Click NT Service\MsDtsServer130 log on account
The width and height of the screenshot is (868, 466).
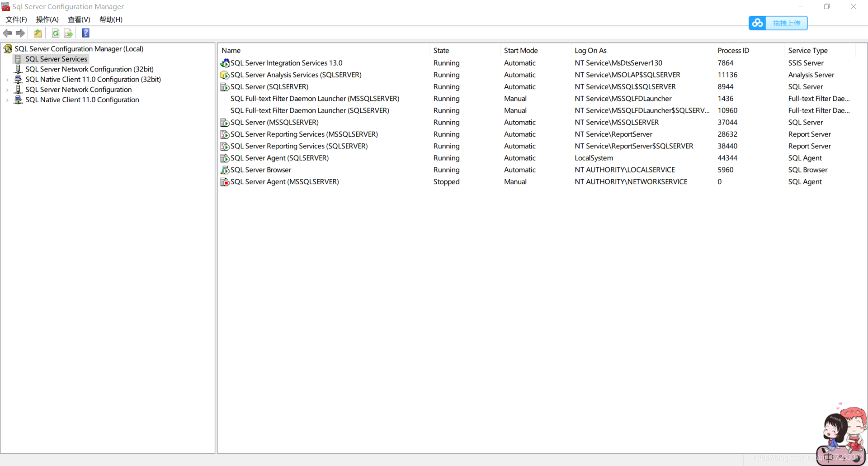(618, 63)
